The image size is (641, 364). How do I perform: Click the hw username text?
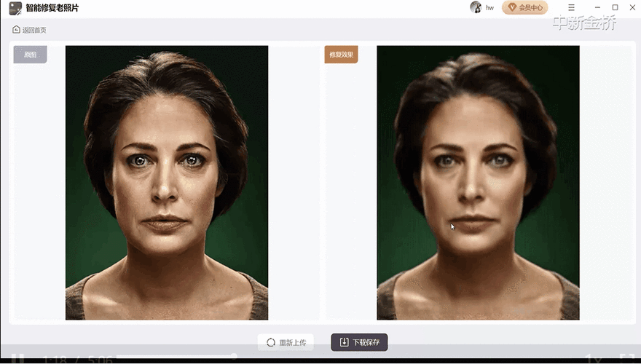[x=489, y=8]
